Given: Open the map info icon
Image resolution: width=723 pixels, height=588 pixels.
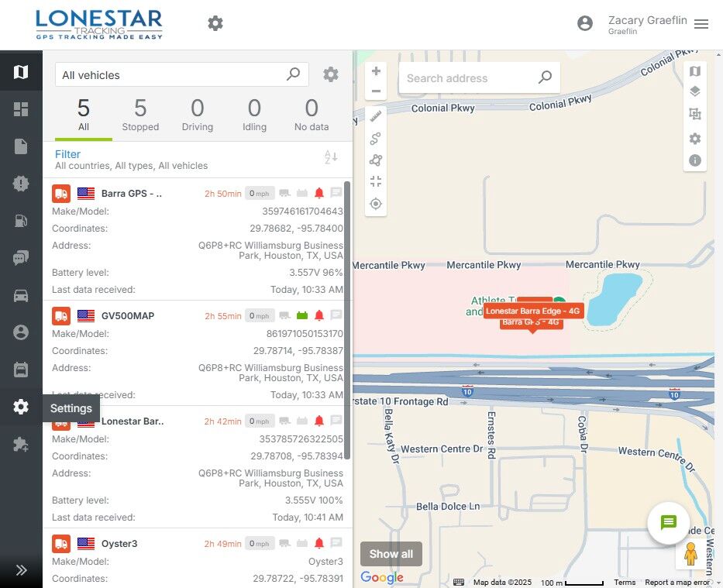Looking at the screenshot, I should [695, 160].
